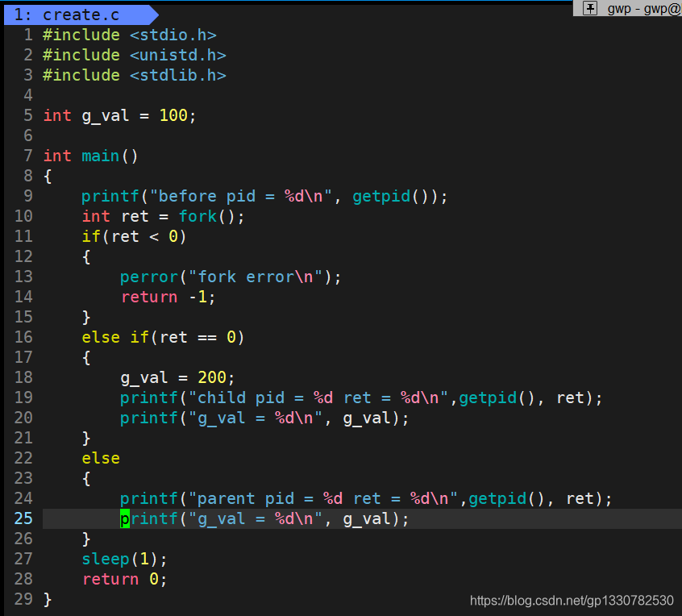Click line number 4 in the gutter
The image size is (682, 616).
coord(28,95)
